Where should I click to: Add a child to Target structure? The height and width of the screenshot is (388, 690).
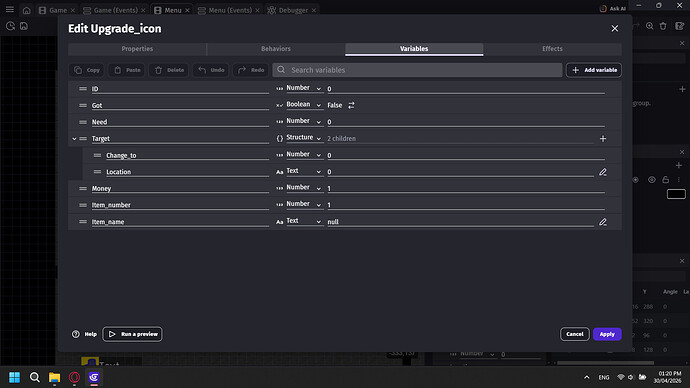[603, 139]
